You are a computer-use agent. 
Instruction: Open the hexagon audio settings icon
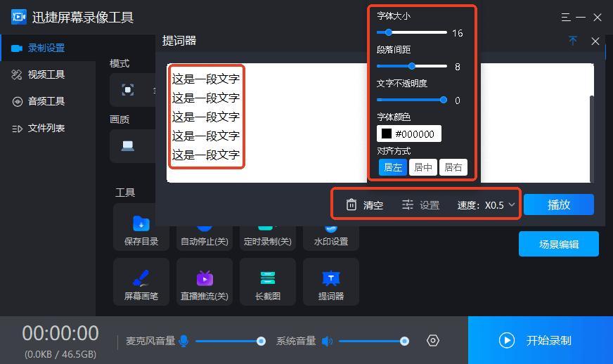(x=433, y=341)
